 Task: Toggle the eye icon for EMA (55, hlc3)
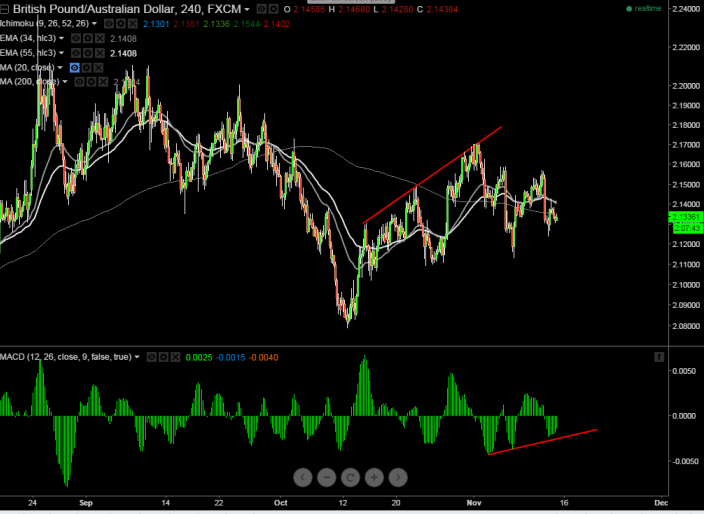[x=76, y=53]
